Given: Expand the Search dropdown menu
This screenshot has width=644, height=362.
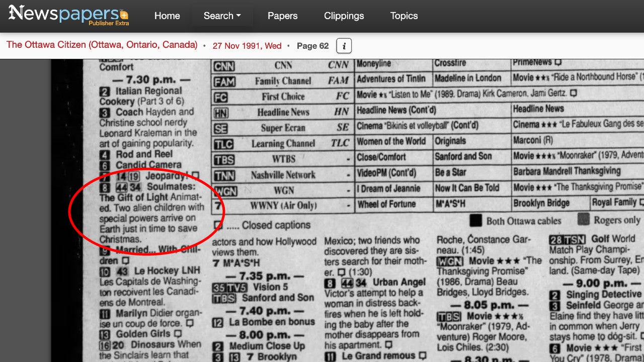Looking at the screenshot, I should point(222,16).
